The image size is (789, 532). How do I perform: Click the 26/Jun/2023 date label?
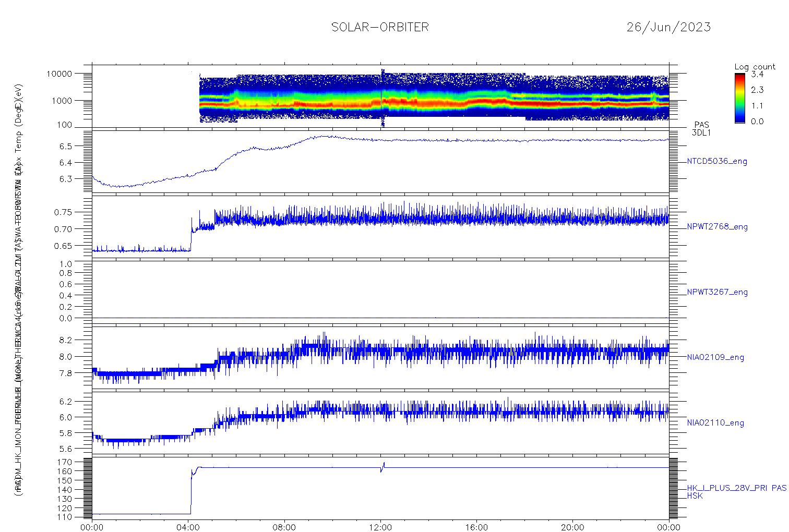(668, 27)
